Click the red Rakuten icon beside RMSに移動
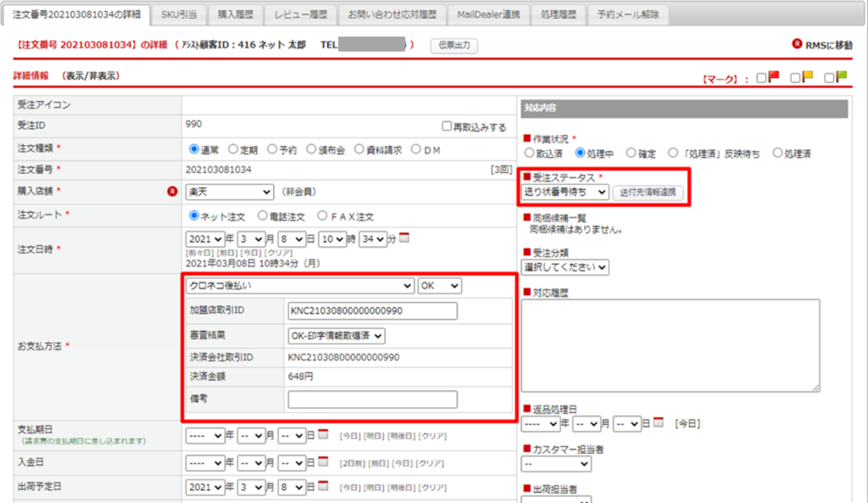 796,45
